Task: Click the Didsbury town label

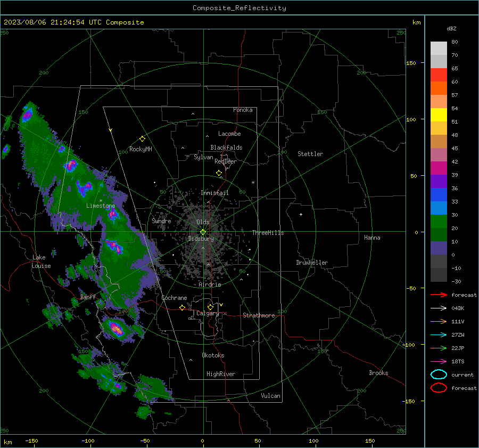Action: pyautogui.click(x=201, y=239)
